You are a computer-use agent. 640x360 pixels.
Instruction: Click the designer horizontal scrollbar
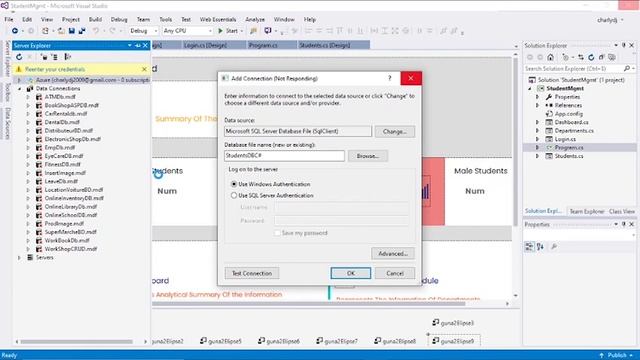click(x=308, y=304)
